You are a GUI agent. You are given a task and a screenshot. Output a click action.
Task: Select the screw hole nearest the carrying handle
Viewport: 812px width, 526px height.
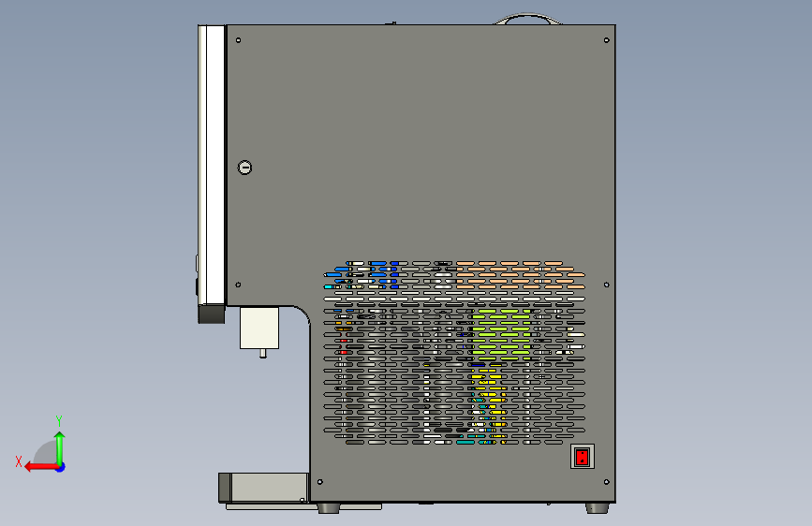pos(606,40)
